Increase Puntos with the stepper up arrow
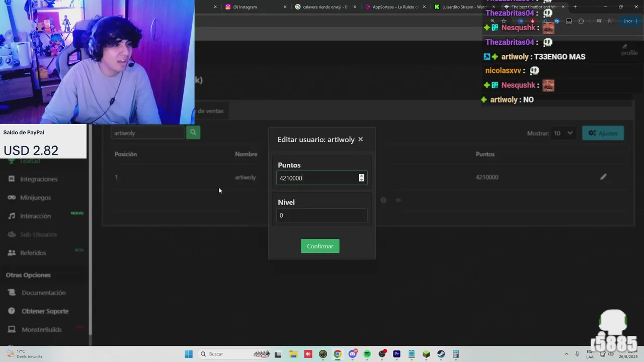The width and height of the screenshot is (644, 362). pyautogui.click(x=361, y=175)
